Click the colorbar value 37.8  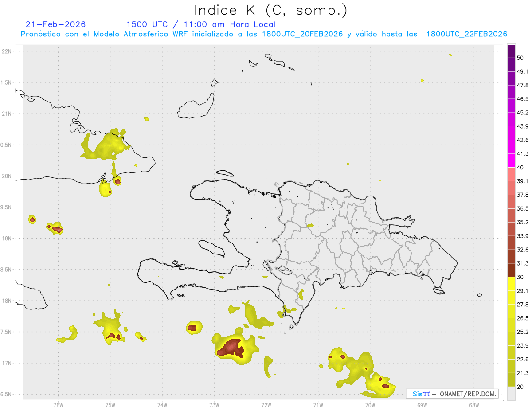[x=523, y=195]
